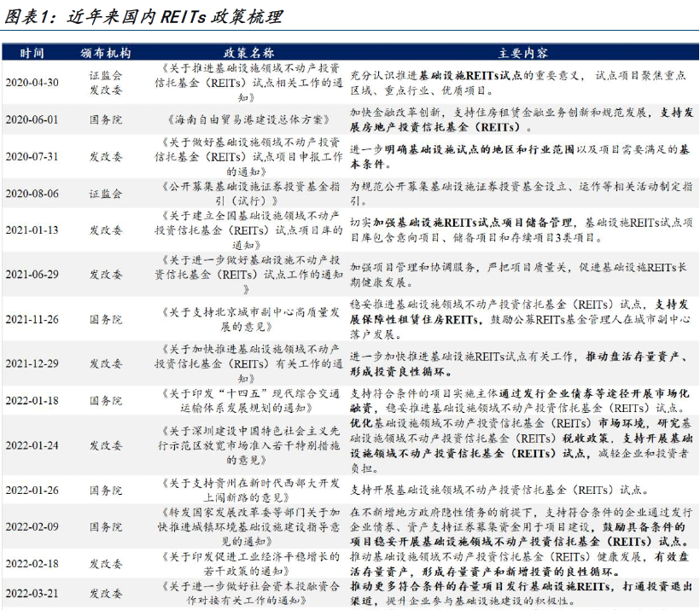Image resolution: width=700 pixels, height=610 pixels.
Task: Click the policy name 《海南自由贸易港建设总体方案》
Action: click(x=248, y=119)
